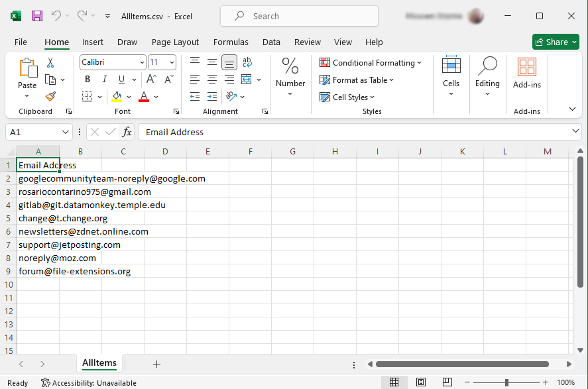Switch to the Insert tab
Screen dimensions: 588x389
93,42
